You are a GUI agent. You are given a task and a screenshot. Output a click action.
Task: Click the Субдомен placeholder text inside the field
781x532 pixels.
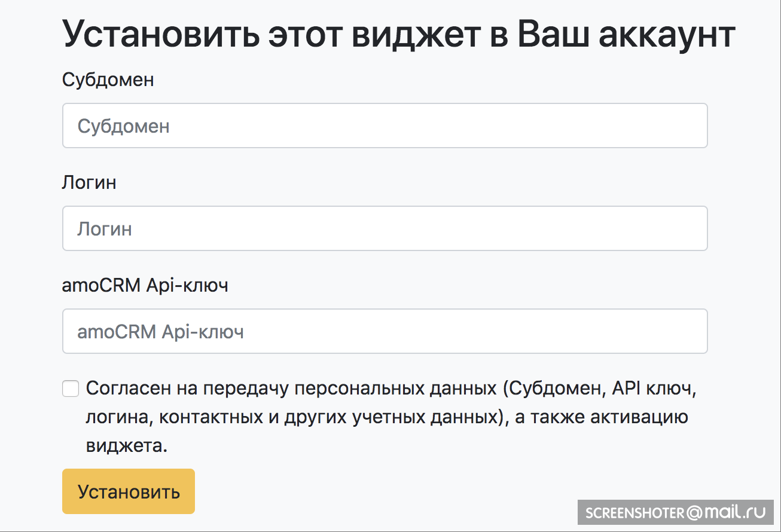[124, 126]
